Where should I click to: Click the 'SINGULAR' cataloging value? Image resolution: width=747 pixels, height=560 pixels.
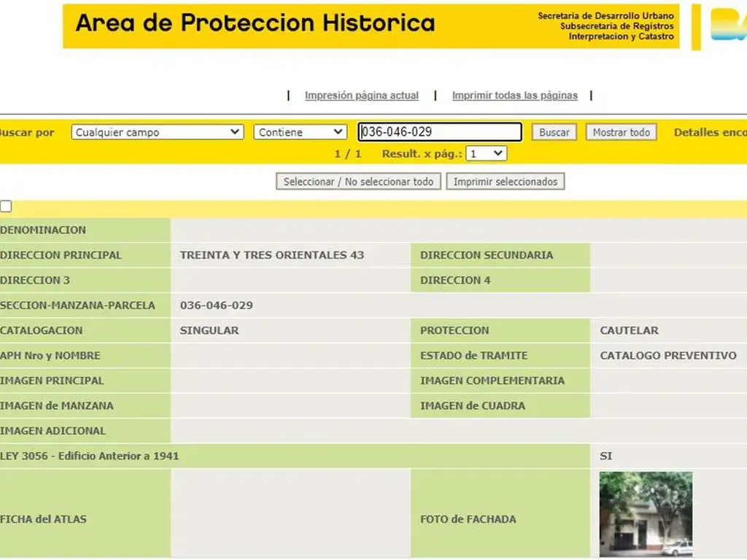[209, 330]
